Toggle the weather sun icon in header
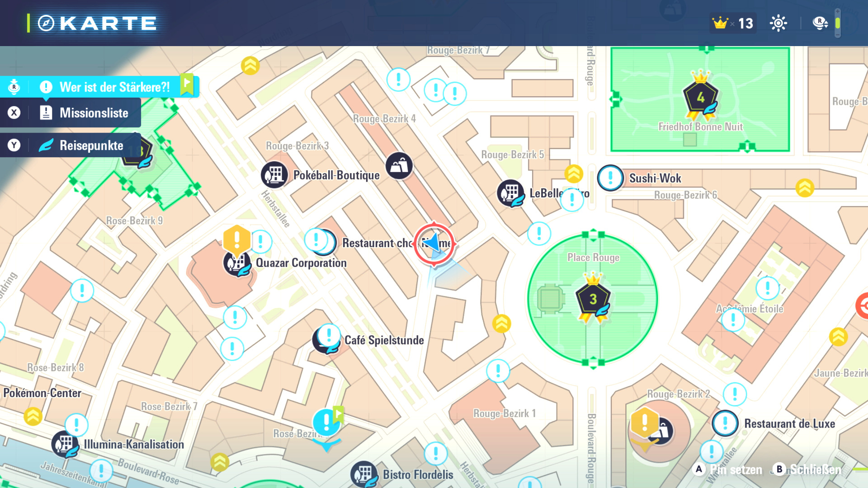 [778, 23]
